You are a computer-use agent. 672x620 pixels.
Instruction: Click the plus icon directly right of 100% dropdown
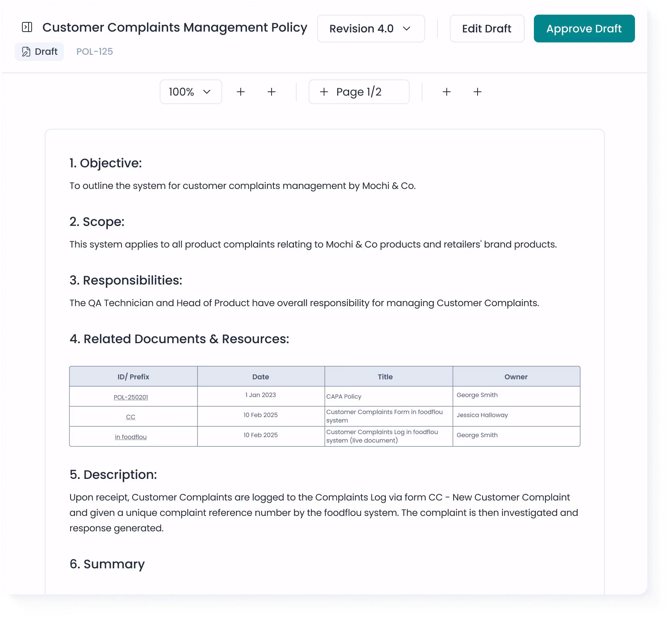pos(241,92)
